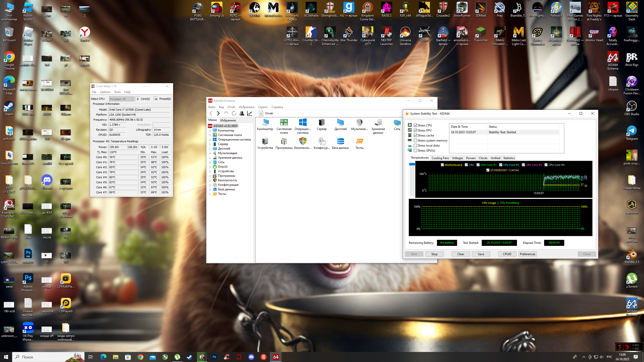The image size is (644, 362).
Task: Switch to the Cooling Fans tab
Action: click(440, 158)
